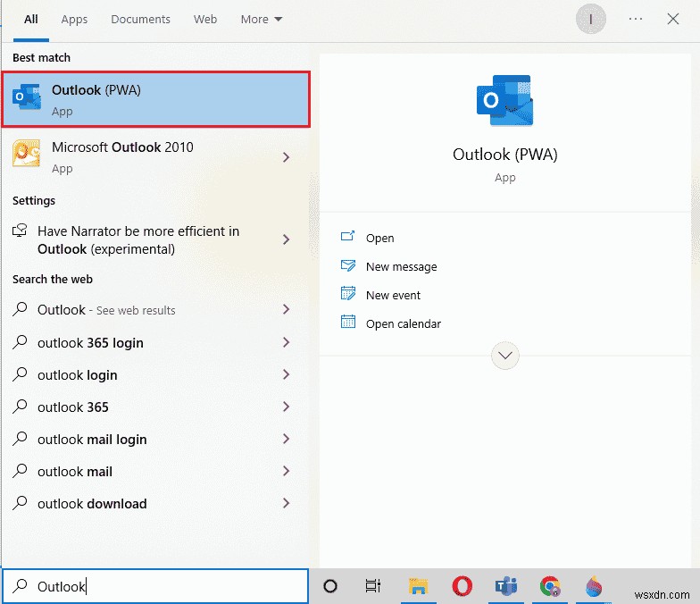700x604 pixels.
Task: Click the Microsoft Outlook 2010 app icon
Action: tap(26, 154)
